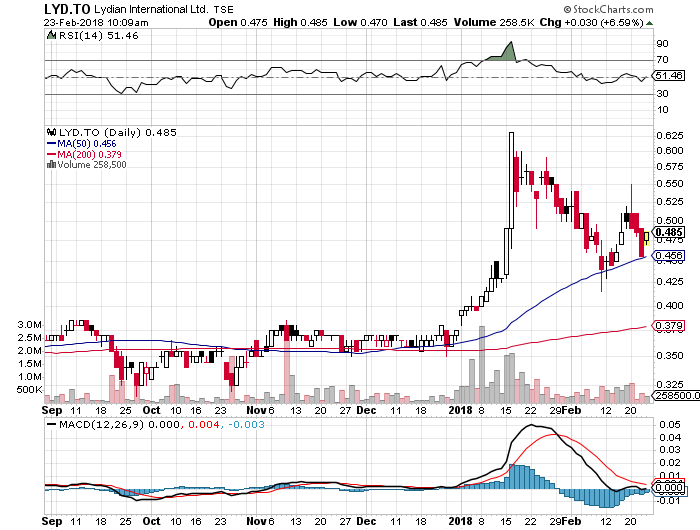Click the -0.01 MACD axis label
700x530 pixels.
[667, 500]
